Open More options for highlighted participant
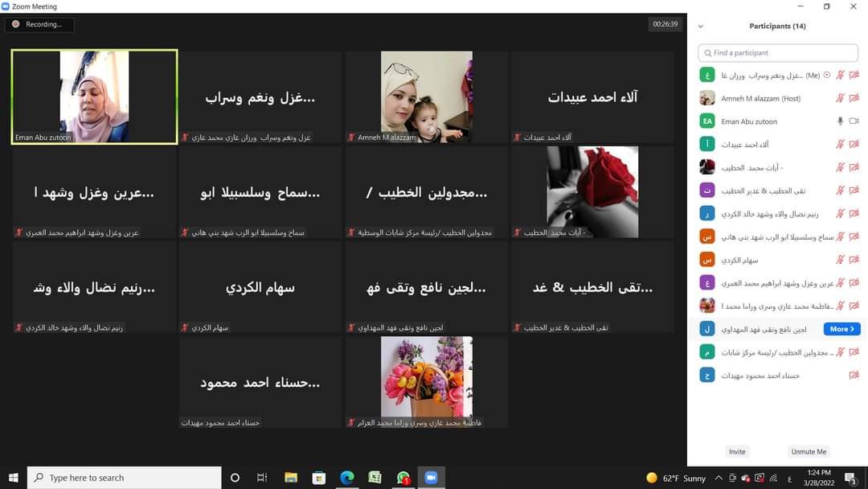This screenshot has width=868, height=489. click(x=841, y=329)
